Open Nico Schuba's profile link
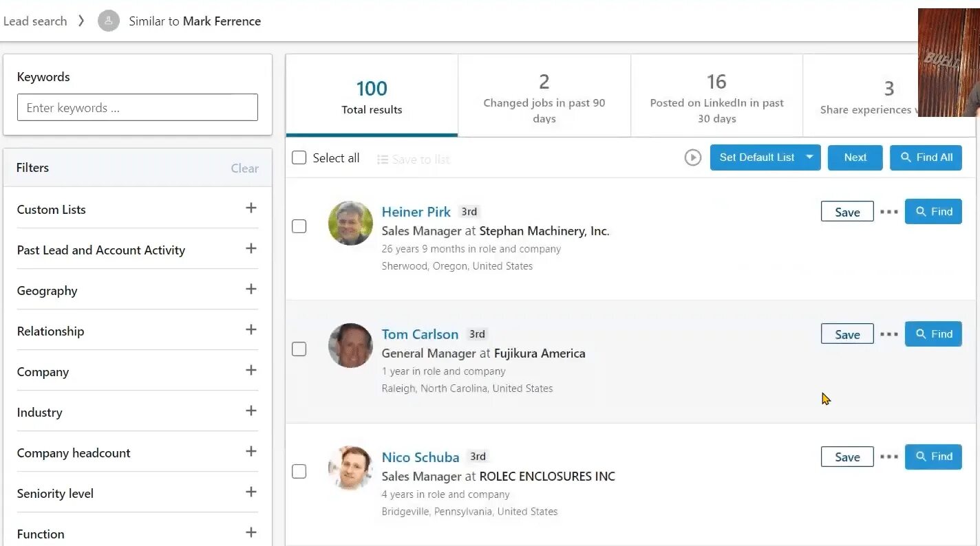The width and height of the screenshot is (980, 546). click(x=420, y=457)
